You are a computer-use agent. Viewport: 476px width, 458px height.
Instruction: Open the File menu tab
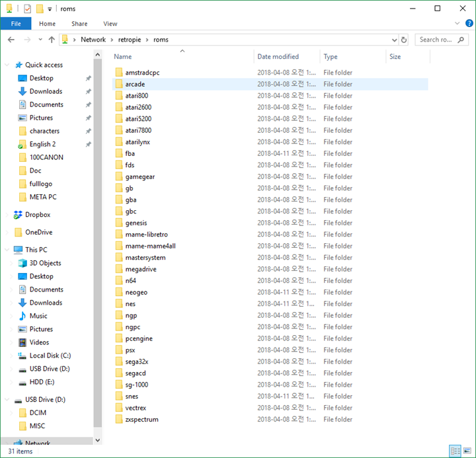(x=16, y=24)
